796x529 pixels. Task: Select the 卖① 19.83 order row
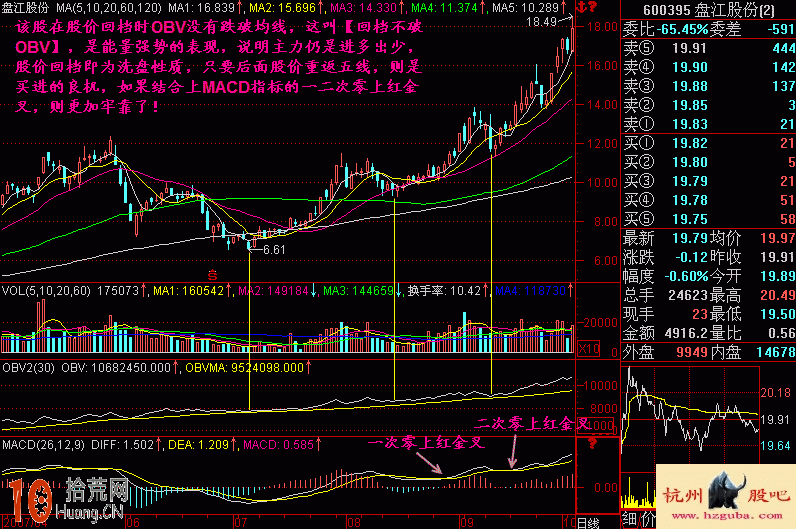(709, 124)
